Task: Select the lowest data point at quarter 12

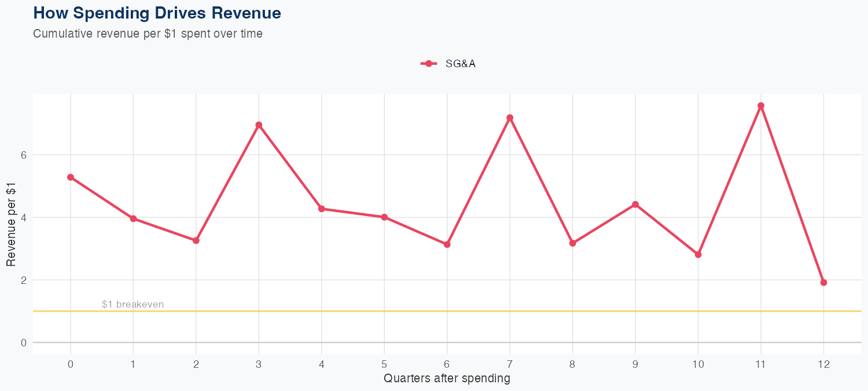Action: pos(823,283)
